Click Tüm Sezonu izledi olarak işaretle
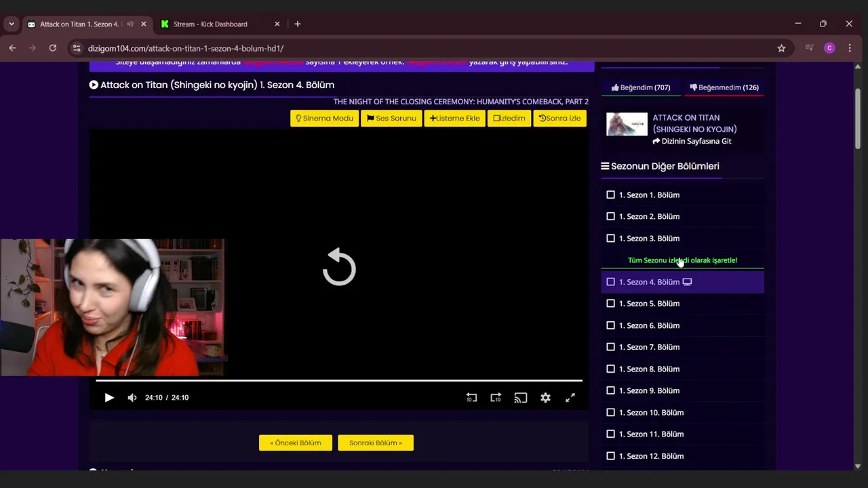The width and height of the screenshot is (868, 488). pyautogui.click(x=682, y=260)
